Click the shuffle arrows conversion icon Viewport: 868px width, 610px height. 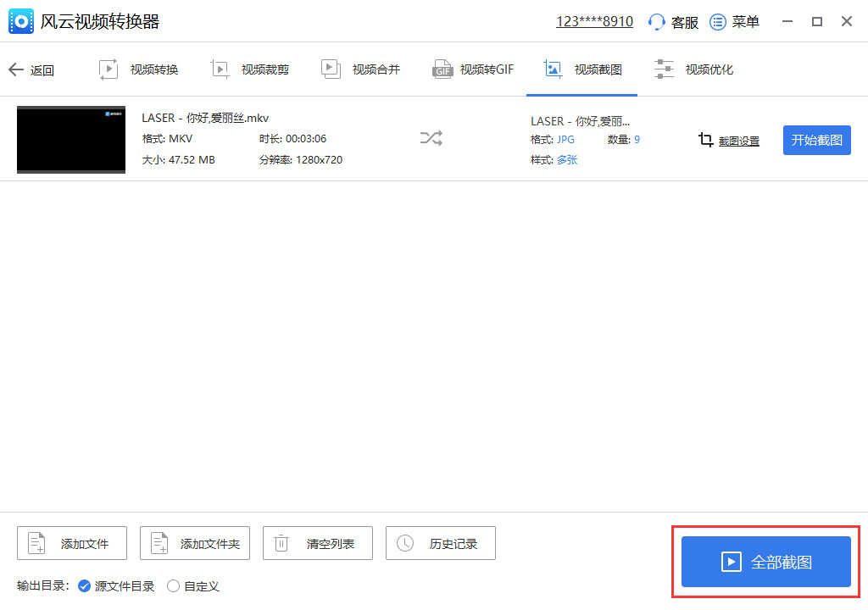point(431,138)
